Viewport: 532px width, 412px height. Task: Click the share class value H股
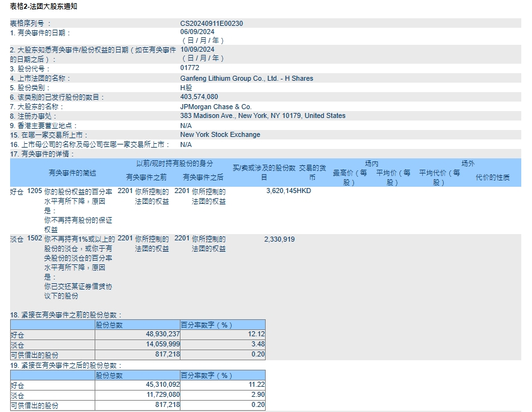[x=186, y=88]
